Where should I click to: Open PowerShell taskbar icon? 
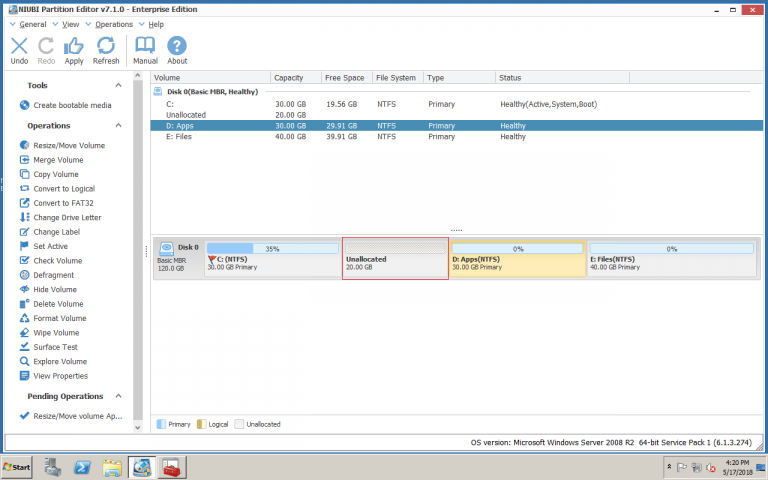[x=82, y=468]
